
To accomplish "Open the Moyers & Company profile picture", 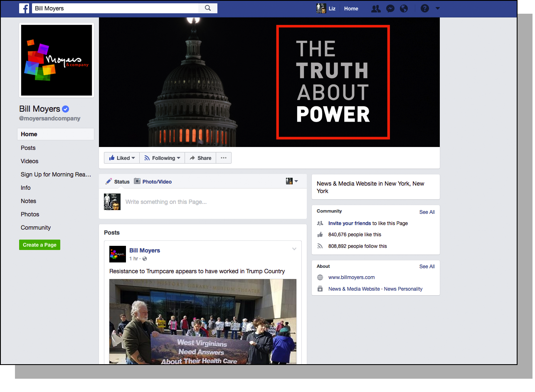I will [57, 60].
